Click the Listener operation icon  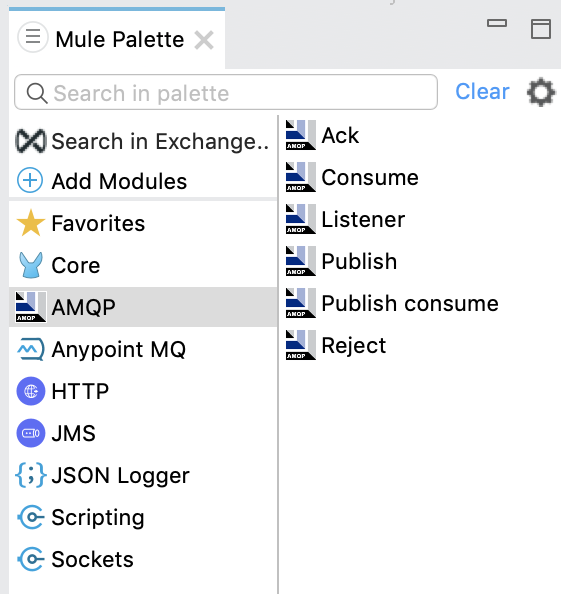[x=301, y=219]
